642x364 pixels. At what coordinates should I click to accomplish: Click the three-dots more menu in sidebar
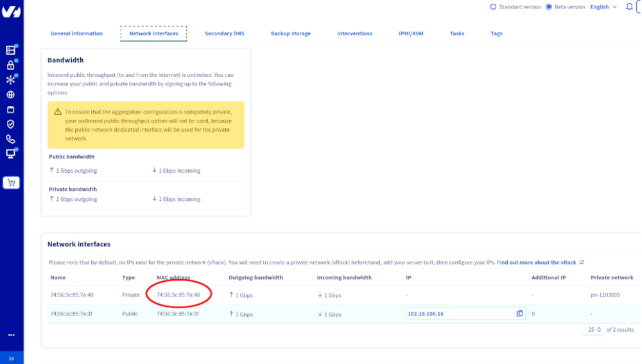pyautogui.click(x=11, y=335)
